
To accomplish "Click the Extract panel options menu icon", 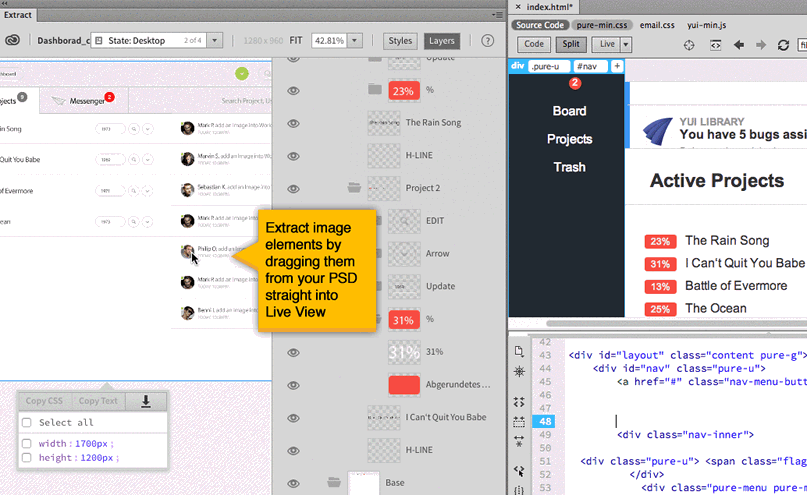I will coord(497,15).
